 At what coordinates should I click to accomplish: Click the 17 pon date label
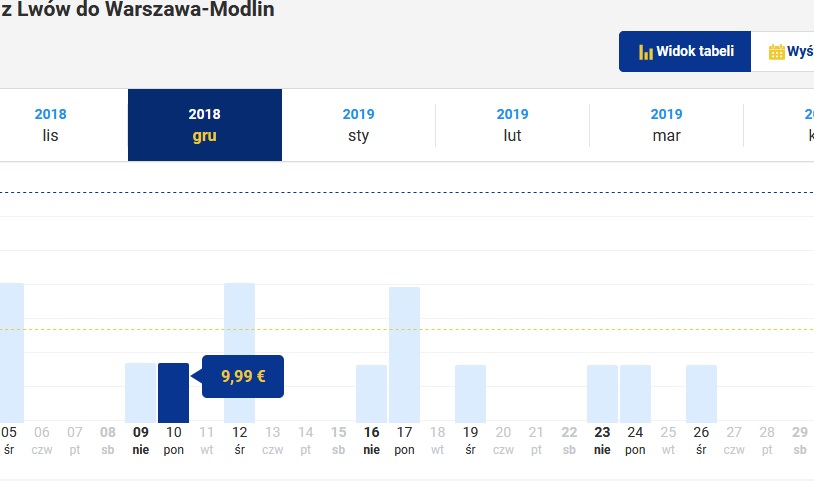(404, 441)
